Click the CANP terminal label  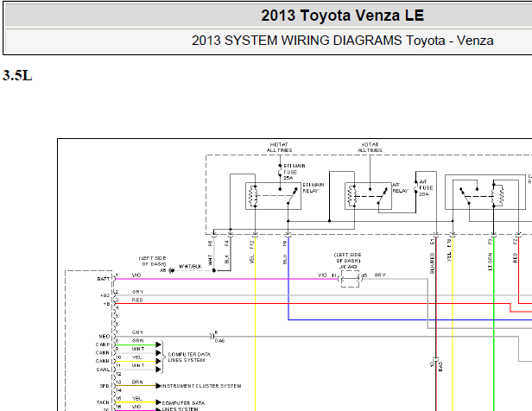(103, 345)
